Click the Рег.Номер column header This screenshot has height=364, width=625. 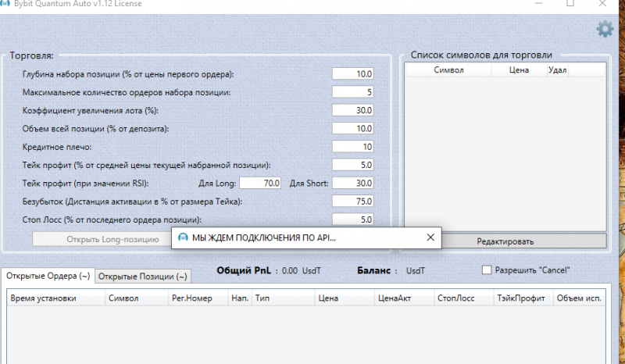(x=198, y=298)
